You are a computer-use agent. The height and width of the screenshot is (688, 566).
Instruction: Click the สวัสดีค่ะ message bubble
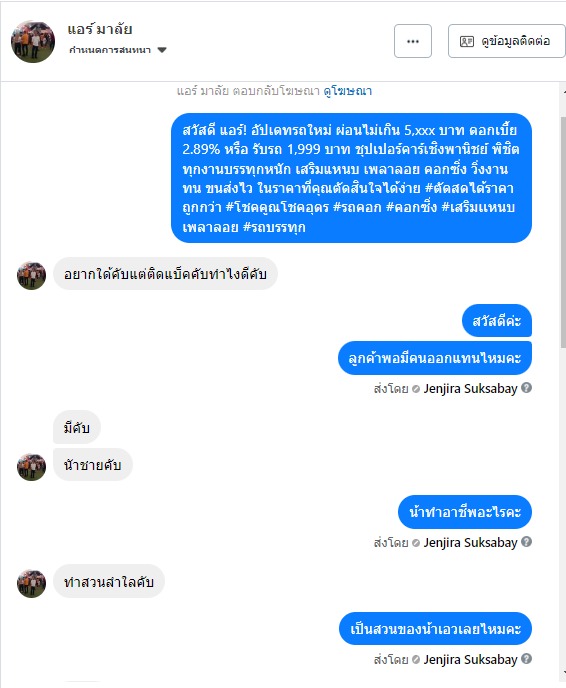point(497,321)
